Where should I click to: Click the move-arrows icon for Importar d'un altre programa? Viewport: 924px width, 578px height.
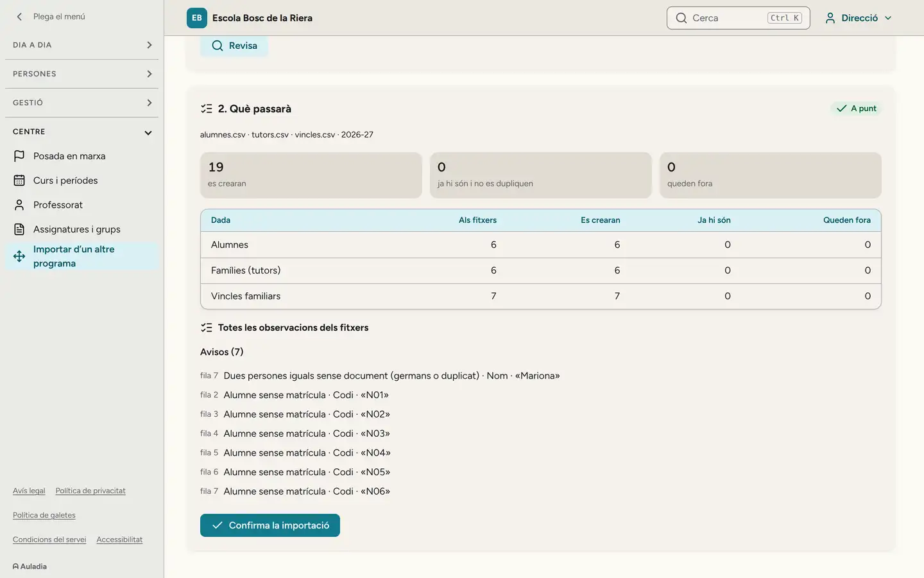pyautogui.click(x=19, y=256)
